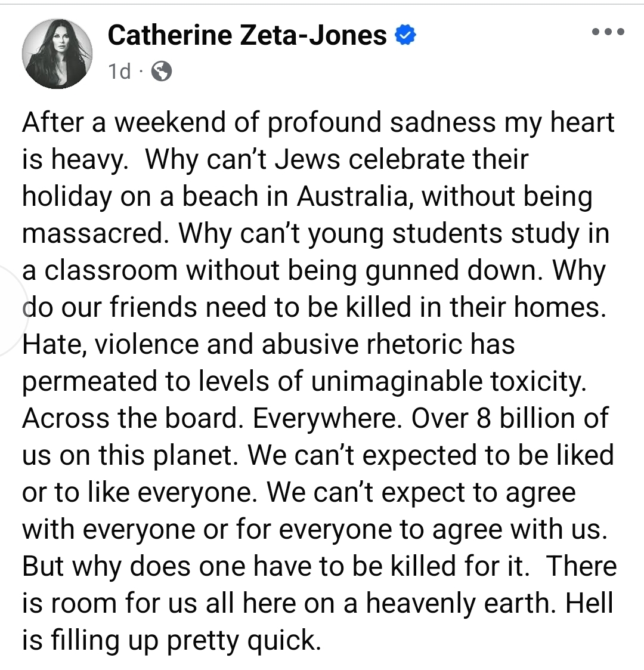
Task: Click the word "classroom" in the post
Action: tap(110, 270)
